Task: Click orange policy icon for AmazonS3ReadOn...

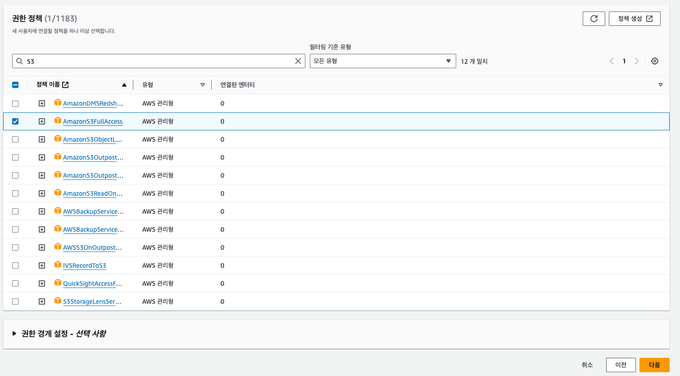Action: 57,193
